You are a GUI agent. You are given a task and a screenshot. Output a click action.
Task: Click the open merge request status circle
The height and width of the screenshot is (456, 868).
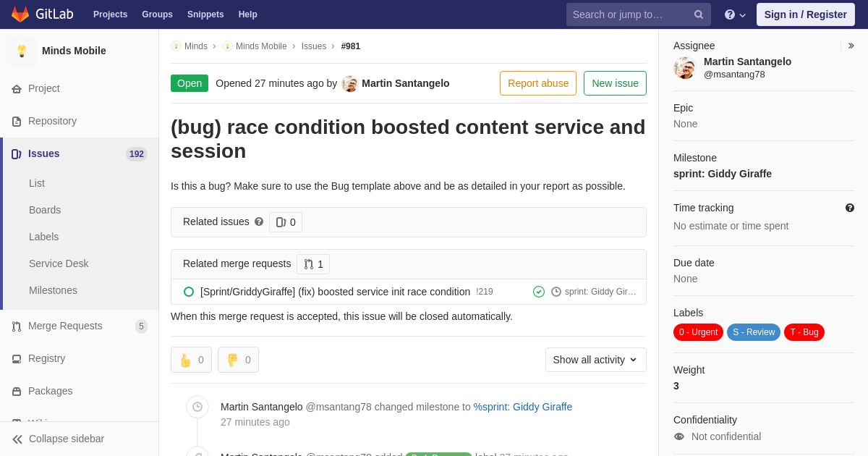(189, 292)
